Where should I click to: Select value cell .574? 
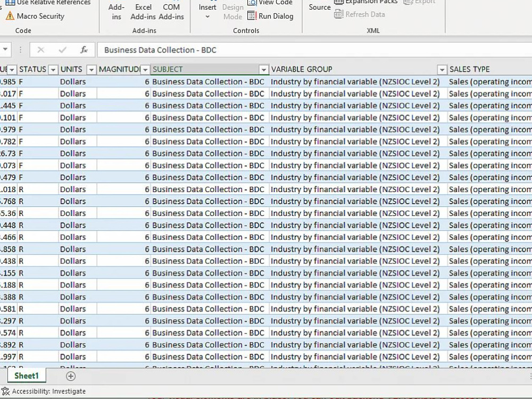click(9, 333)
